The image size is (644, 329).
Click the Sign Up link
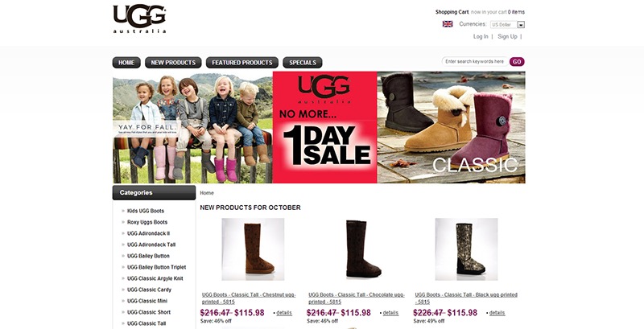pos(507,36)
